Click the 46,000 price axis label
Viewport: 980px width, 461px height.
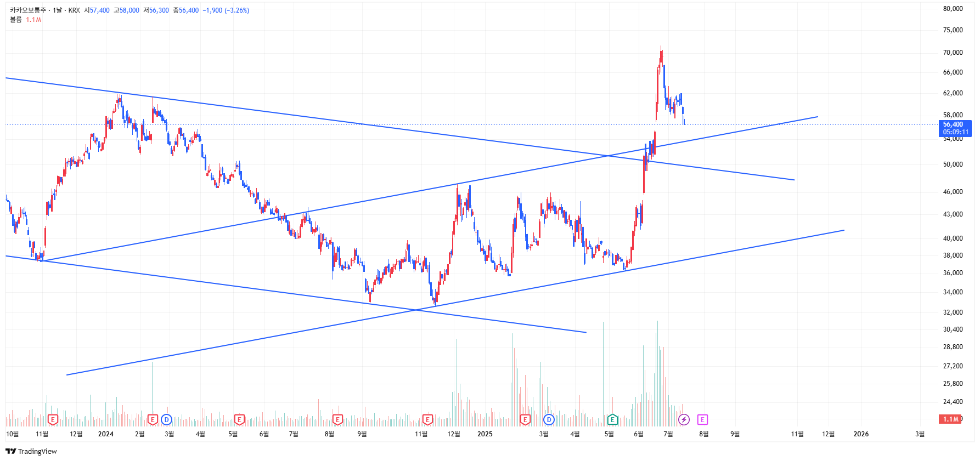coord(953,192)
